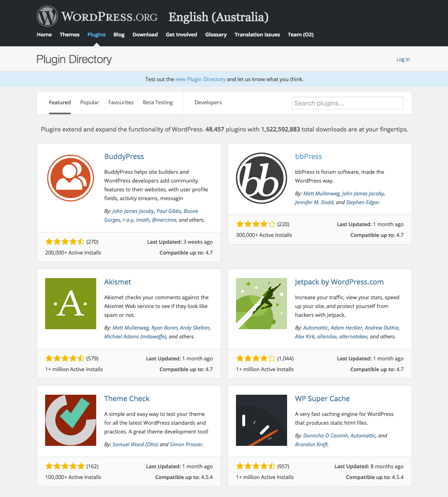Open Get Involved in top navigation
The image size is (448, 497).
(x=181, y=35)
